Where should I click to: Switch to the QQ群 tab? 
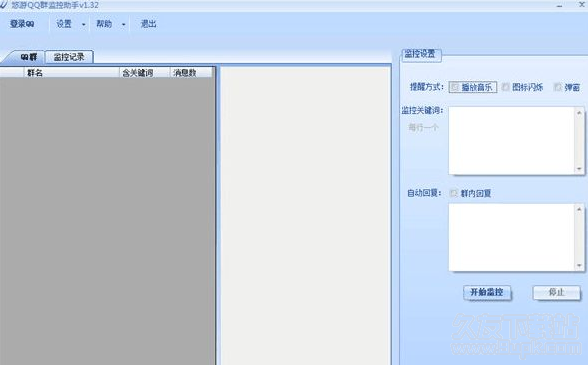27,57
